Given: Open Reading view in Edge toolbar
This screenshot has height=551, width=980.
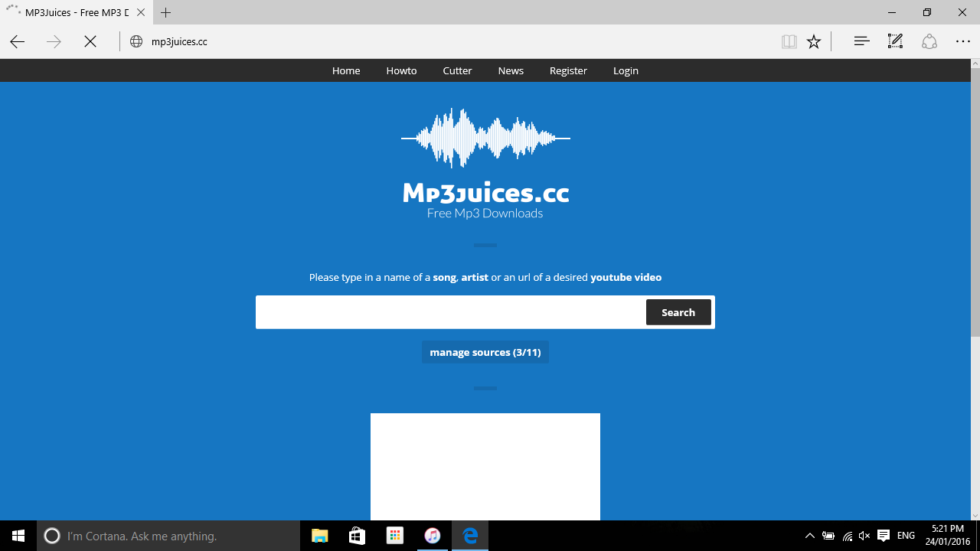Looking at the screenshot, I should point(789,41).
